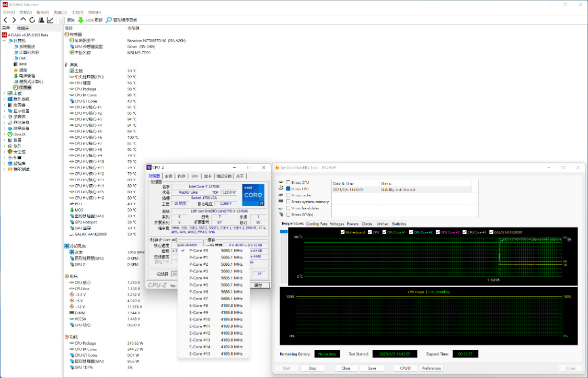Click the blue graph slider left of temperature chart
The width and height of the screenshot is (588, 378).
pyautogui.click(x=283, y=232)
